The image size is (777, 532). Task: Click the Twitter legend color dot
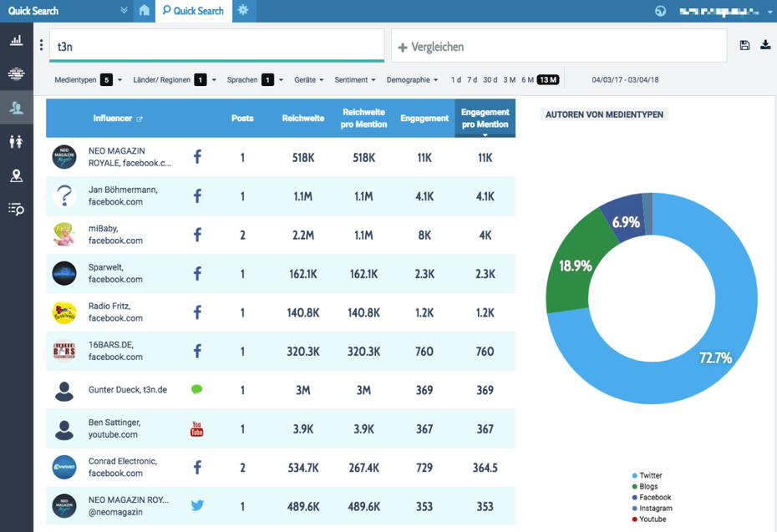point(634,475)
